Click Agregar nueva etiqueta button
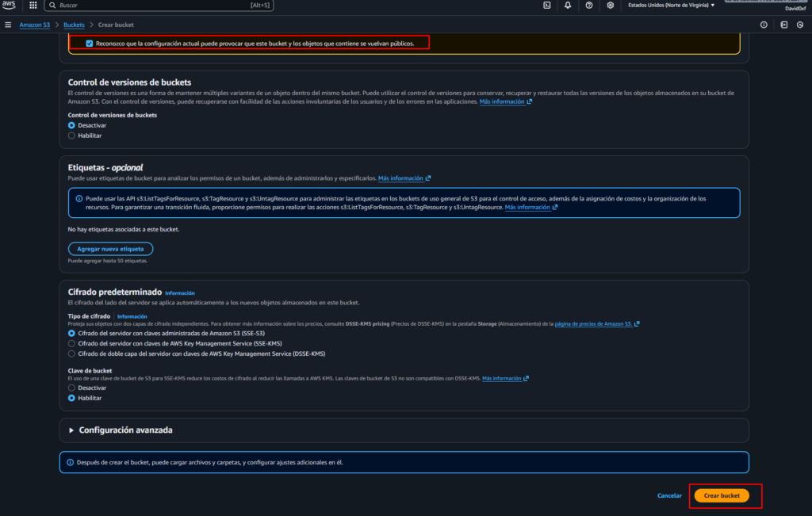Screen dimensions: 812x516 coord(110,249)
